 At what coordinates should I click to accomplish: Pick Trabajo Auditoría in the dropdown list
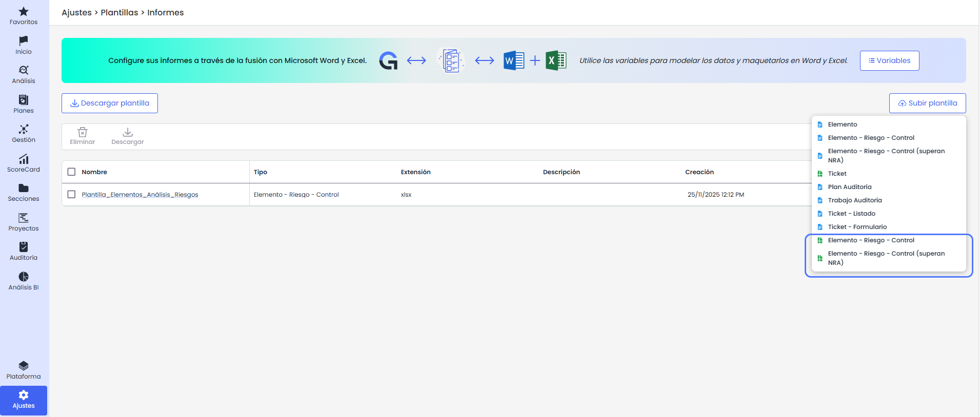pyautogui.click(x=854, y=200)
